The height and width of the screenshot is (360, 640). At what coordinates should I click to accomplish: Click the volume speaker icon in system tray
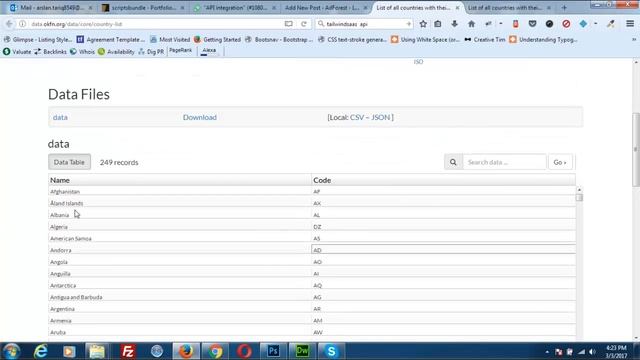pos(593,352)
